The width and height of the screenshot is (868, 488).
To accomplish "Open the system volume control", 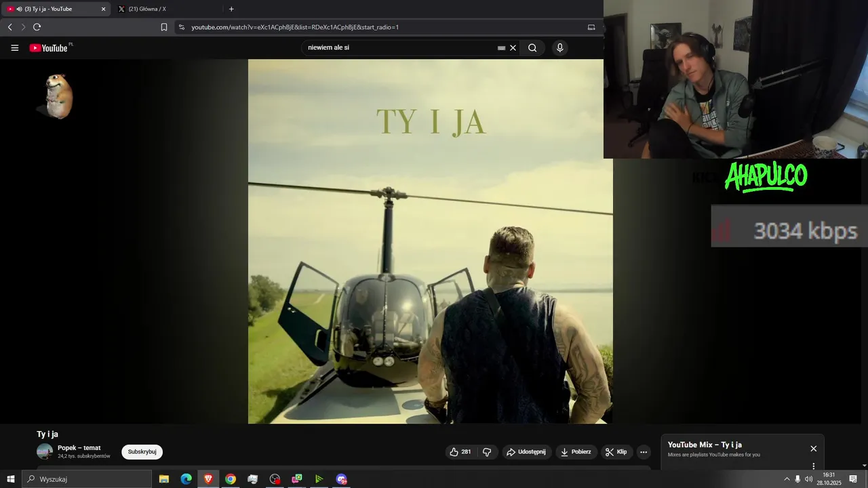I will [808, 479].
